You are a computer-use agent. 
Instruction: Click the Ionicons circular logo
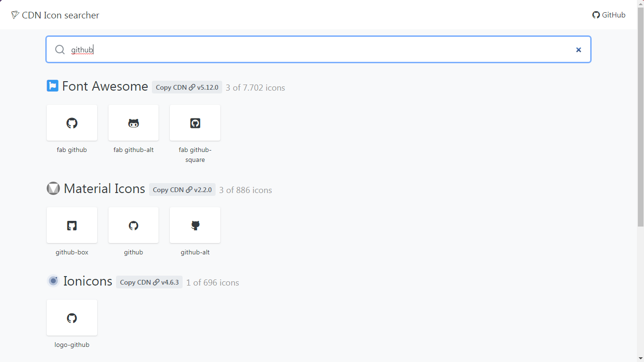coord(53,281)
